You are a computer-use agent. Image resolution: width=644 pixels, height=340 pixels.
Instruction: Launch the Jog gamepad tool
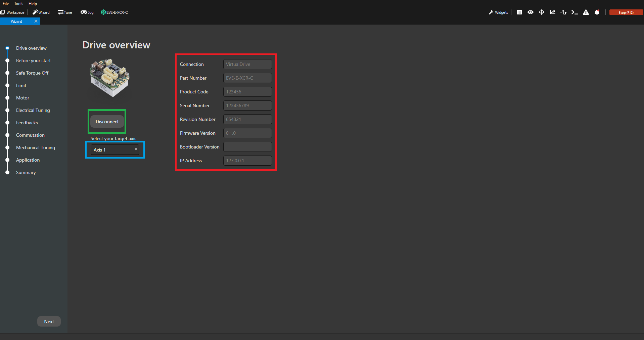pyautogui.click(x=87, y=12)
